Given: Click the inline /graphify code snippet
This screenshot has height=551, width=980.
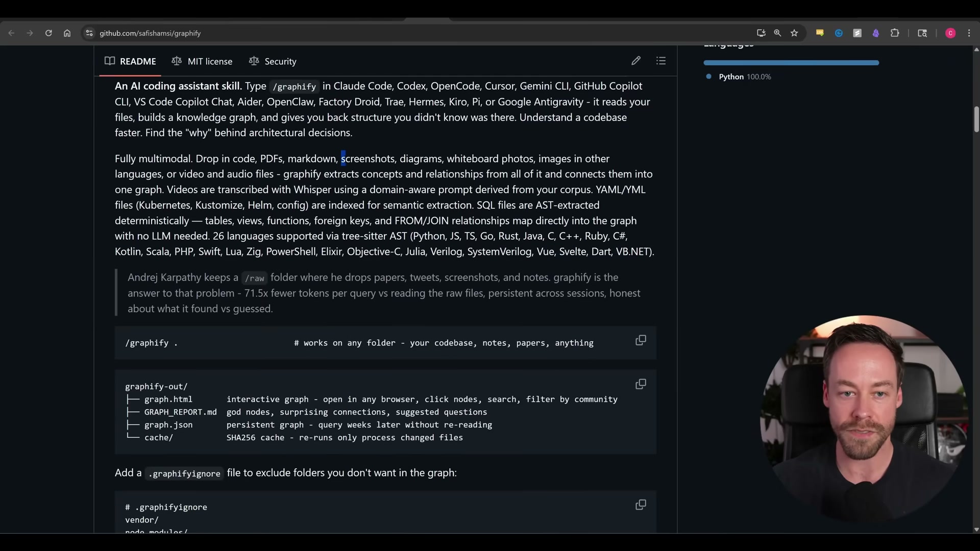Looking at the screenshot, I should click(x=294, y=87).
